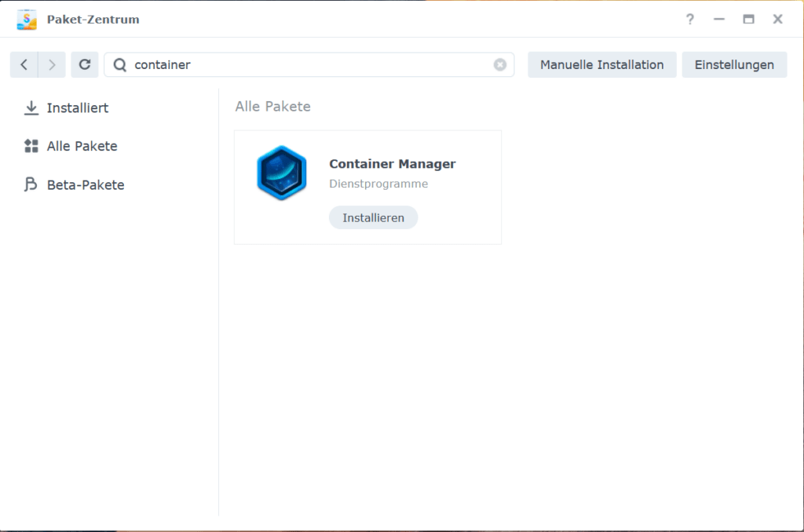
Task: Click the Alle Pakete heading
Action: click(x=272, y=107)
